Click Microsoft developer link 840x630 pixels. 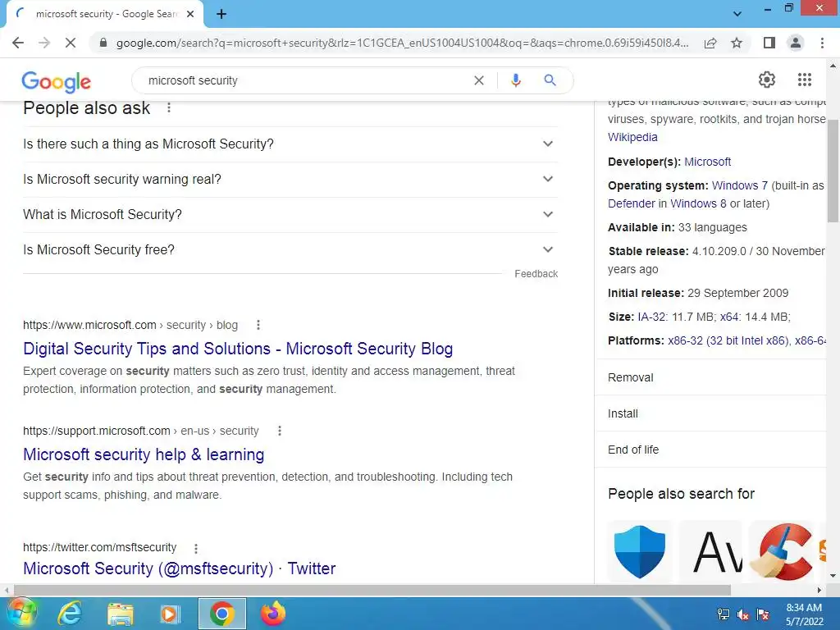(x=707, y=162)
